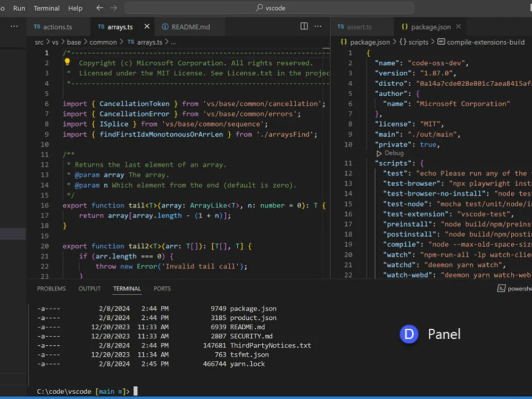Open the PORTS panel tab
Viewport: 532px width, 399px height.
[162, 288]
